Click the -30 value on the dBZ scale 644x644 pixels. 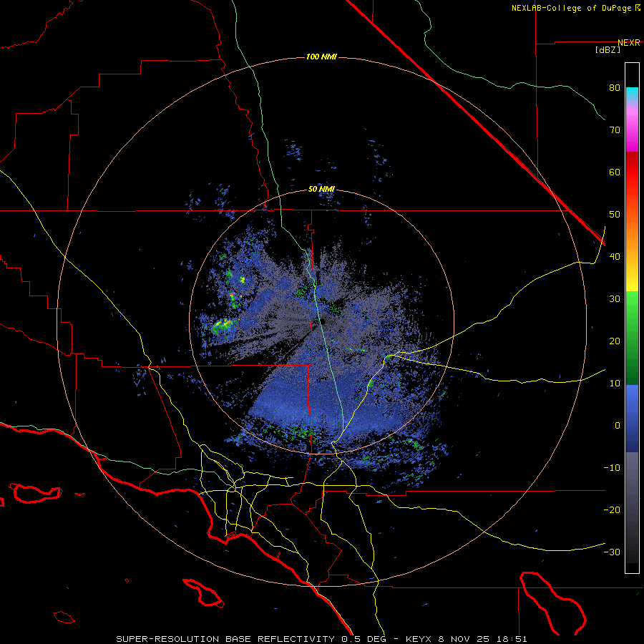click(612, 552)
